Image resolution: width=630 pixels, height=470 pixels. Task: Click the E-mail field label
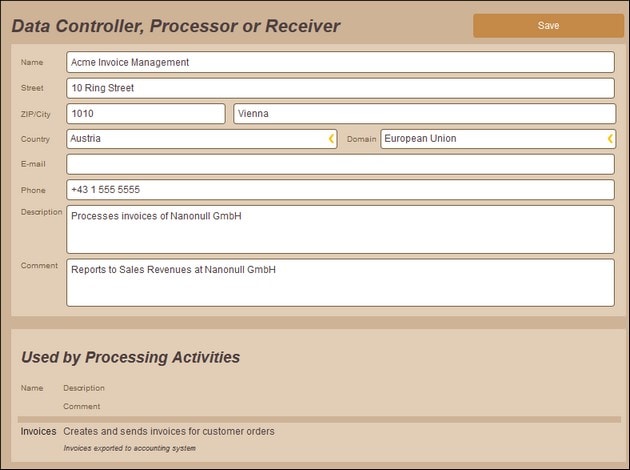33,164
